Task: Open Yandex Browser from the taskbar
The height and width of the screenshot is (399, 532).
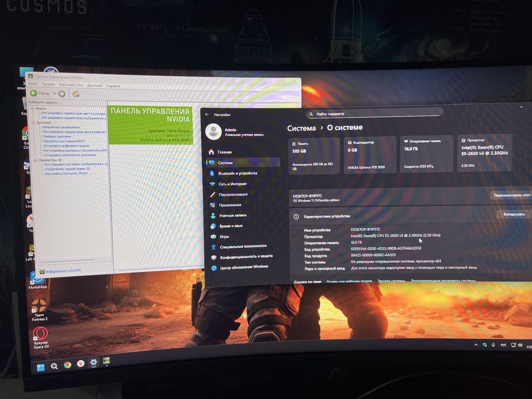Action: coord(80,364)
